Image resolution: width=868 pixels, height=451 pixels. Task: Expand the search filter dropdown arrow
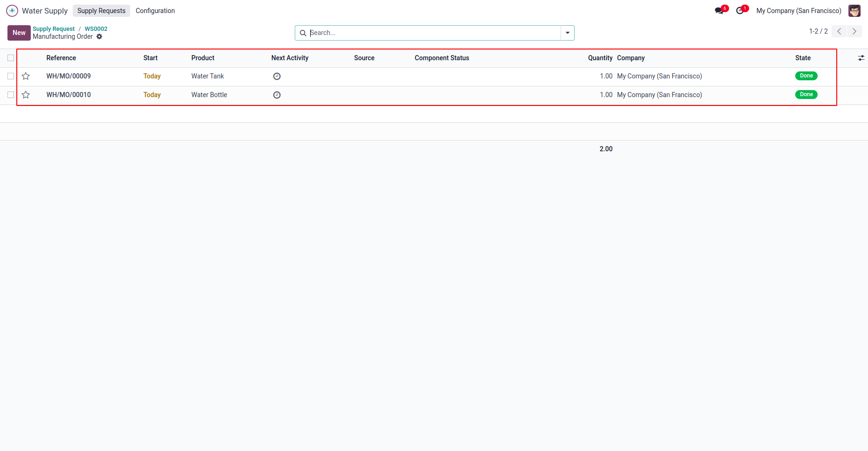click(568, 33)
